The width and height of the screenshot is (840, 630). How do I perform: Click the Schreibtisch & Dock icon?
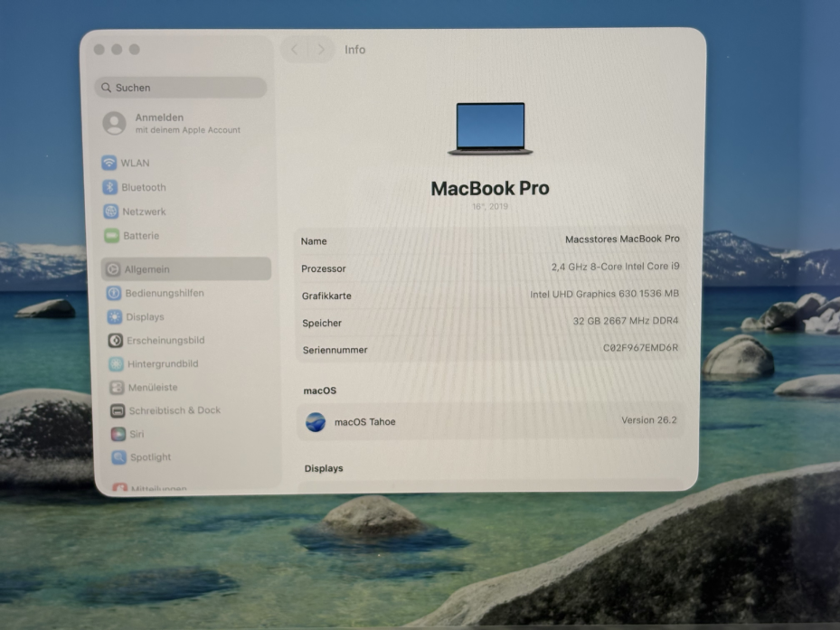point(118,410)
